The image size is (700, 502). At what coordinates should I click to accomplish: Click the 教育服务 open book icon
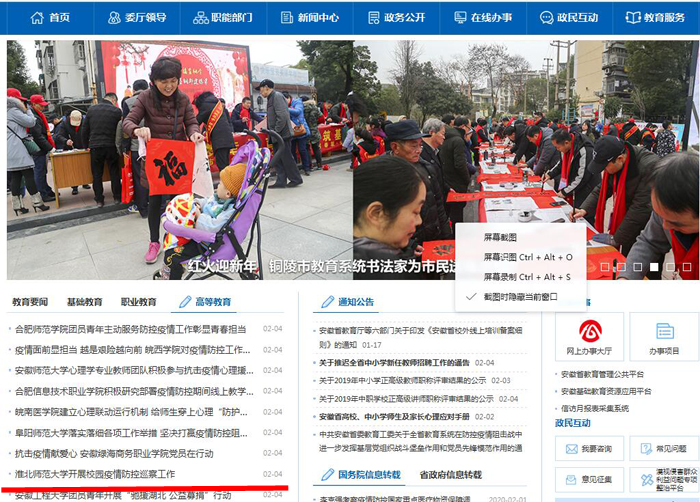click(x=633, y=18)
